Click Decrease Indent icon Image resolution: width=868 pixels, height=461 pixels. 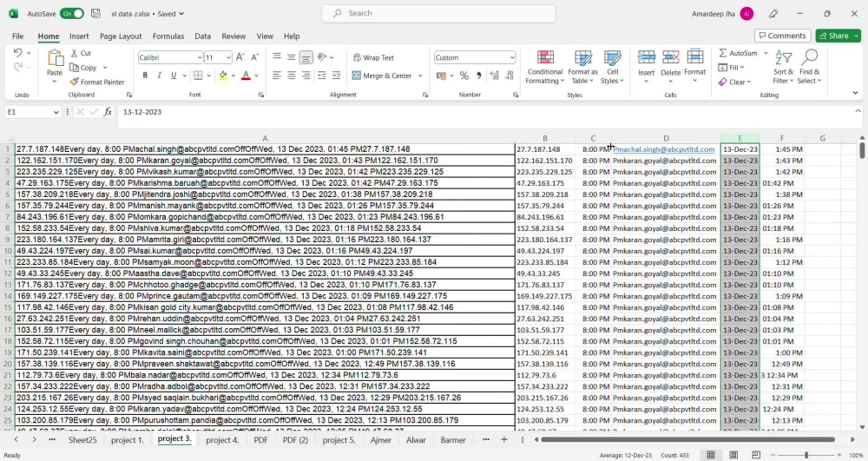click(322, 76)
